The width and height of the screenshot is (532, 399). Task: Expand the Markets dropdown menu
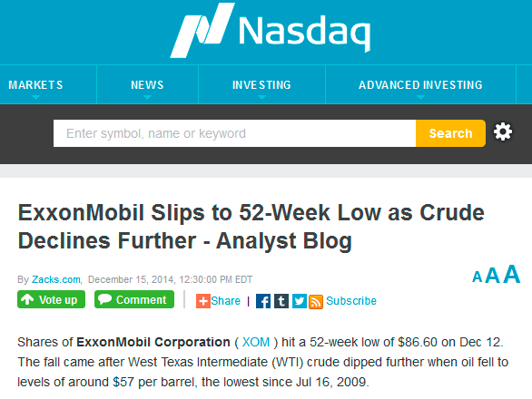tap(35, 84)
